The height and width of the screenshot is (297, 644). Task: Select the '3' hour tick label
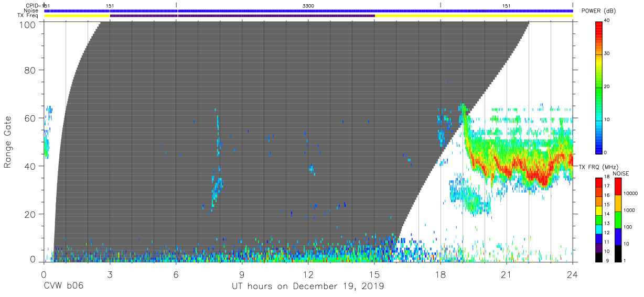(110, 274)
